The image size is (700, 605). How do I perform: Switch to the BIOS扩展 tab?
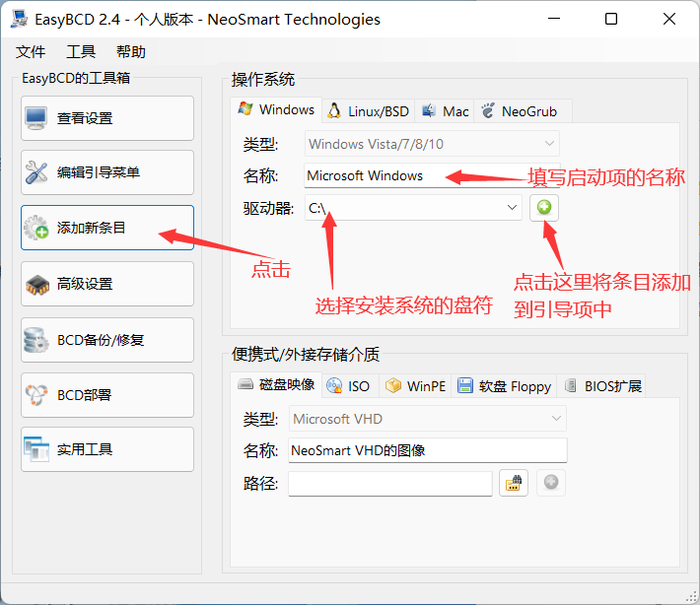coord(601,386)
